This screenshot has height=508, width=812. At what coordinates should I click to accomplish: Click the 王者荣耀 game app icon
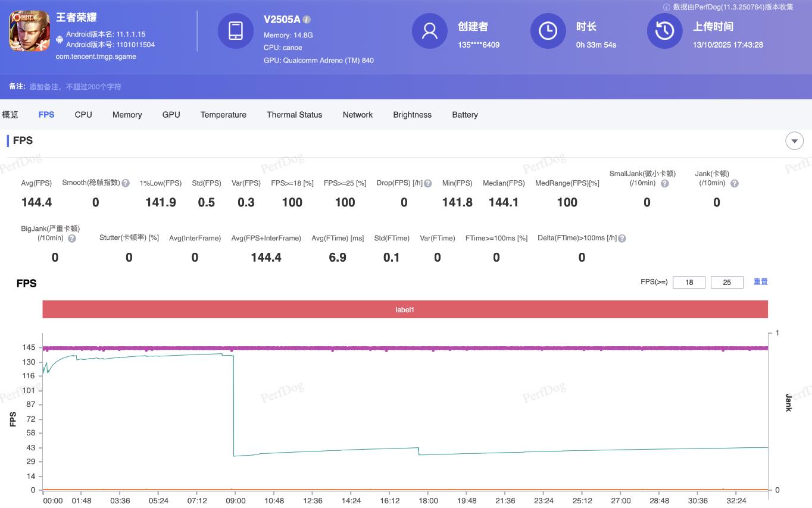[x=29, y=31]
